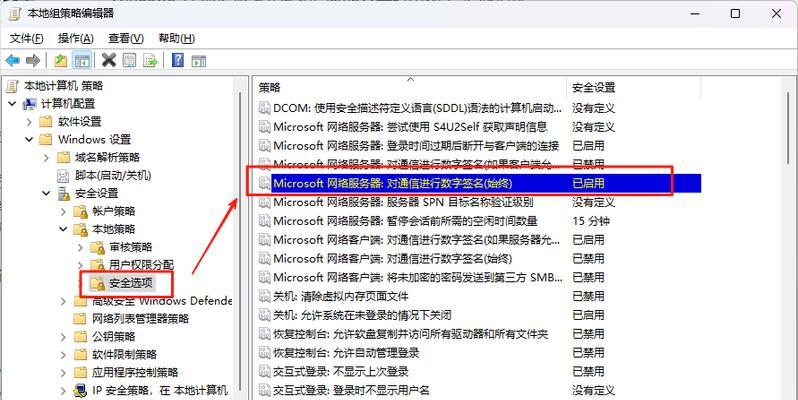Expand the 软件设置 tree node

pos(29,122)
